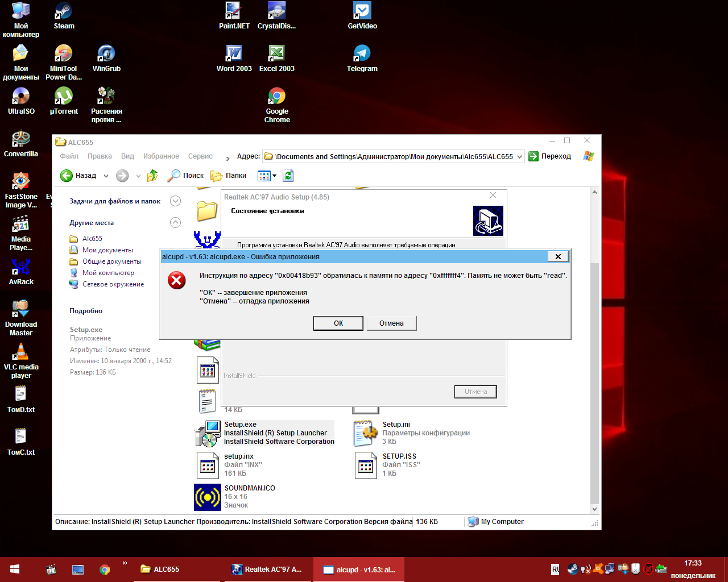
Task: Expand 'Задачи для файлов и папок' section
Action: (x=176, y=201)
